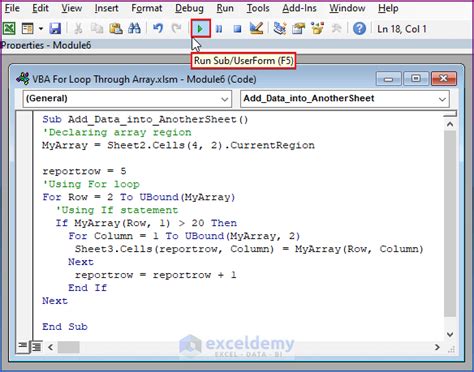Click the Copy icon

click(x=97, y=29)
